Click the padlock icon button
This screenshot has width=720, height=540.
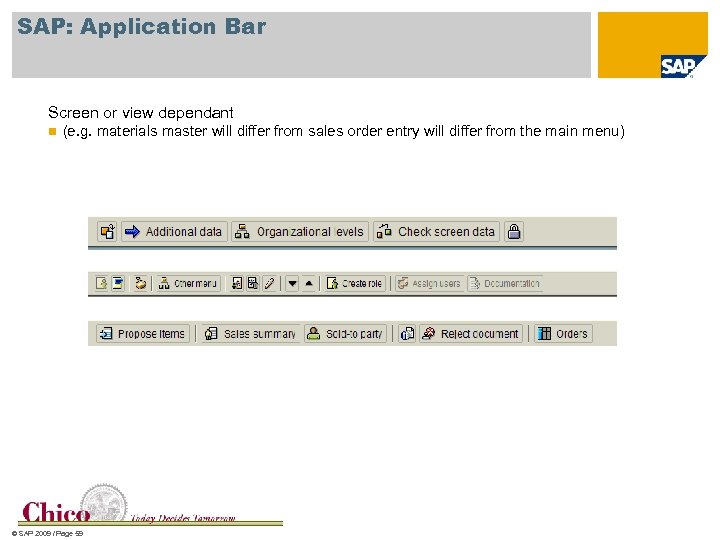pos(514,231)
